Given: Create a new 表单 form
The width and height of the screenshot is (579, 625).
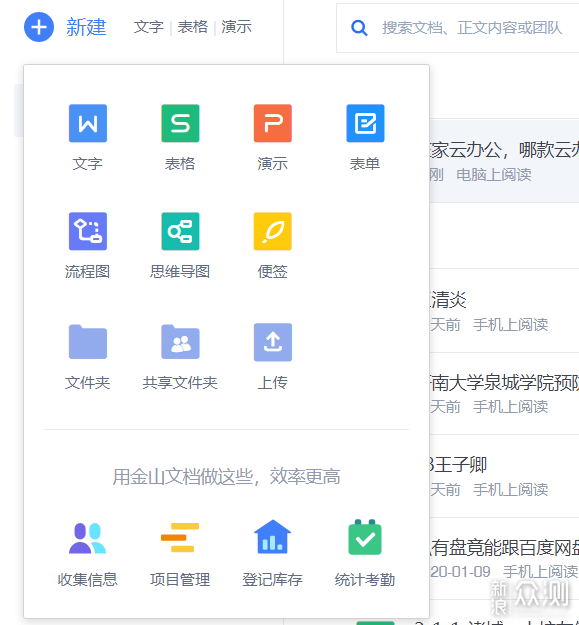Looking at the screenshot, I should coord(365,123).
